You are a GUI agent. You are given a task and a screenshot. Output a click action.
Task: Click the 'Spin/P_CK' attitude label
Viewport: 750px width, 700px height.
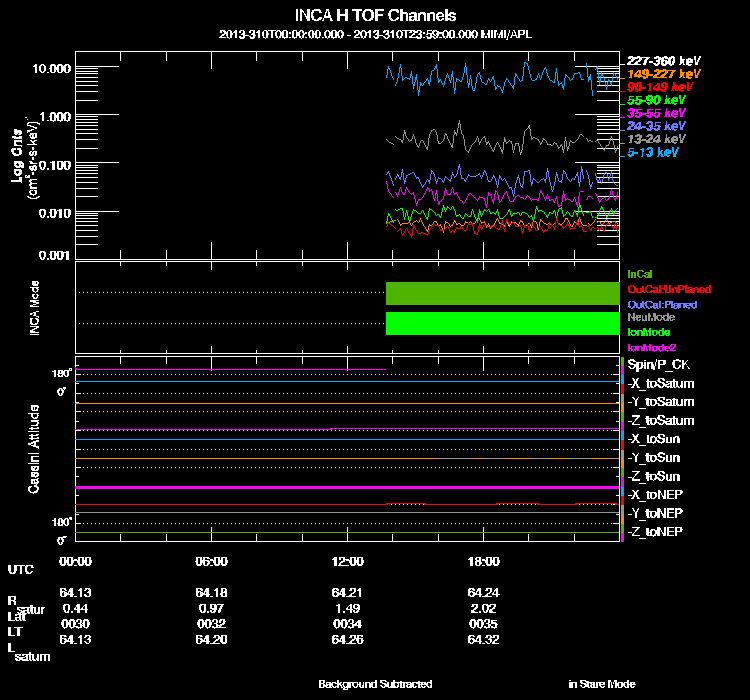(658, 365)
